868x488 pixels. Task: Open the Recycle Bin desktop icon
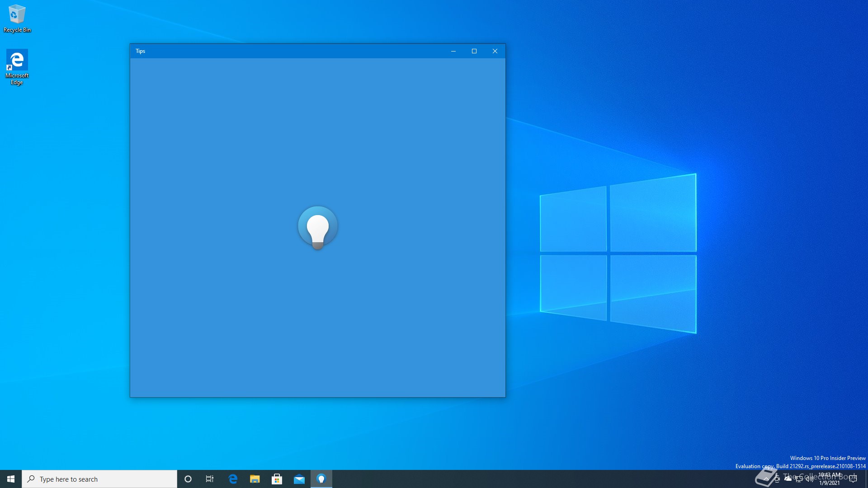click(x=17, y=18)
